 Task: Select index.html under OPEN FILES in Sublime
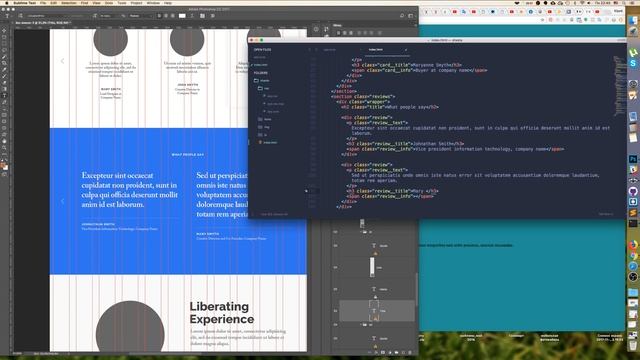pyautogui.click(x=261, y=65)
